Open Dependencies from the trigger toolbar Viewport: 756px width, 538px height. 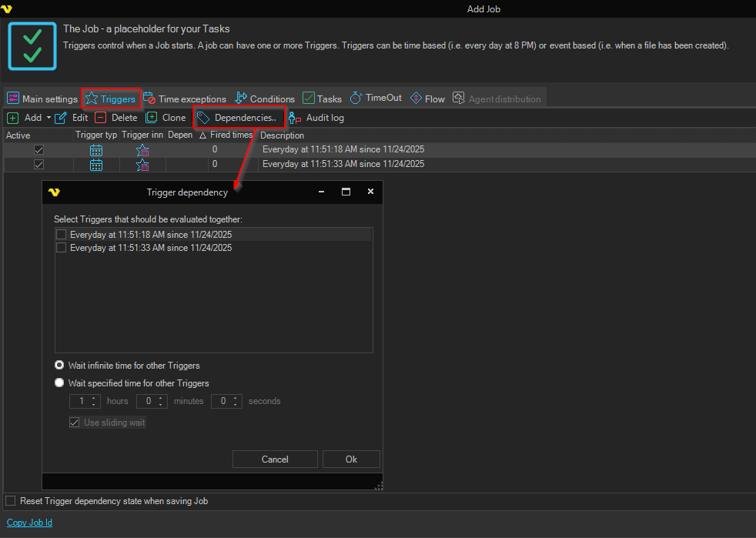pyautogui.click(x=238, y=118)
